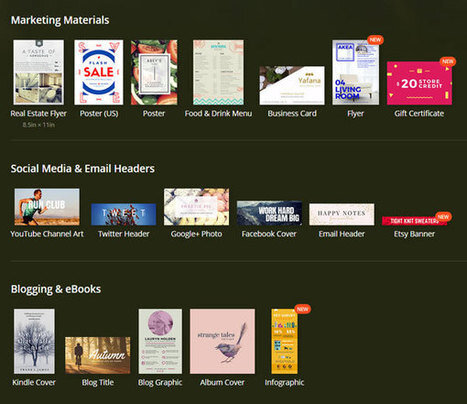This screenshot has height=404, width=467.
Task: Open the Work Hard Dream Big Facebook Cover
Action: point(269,213)
